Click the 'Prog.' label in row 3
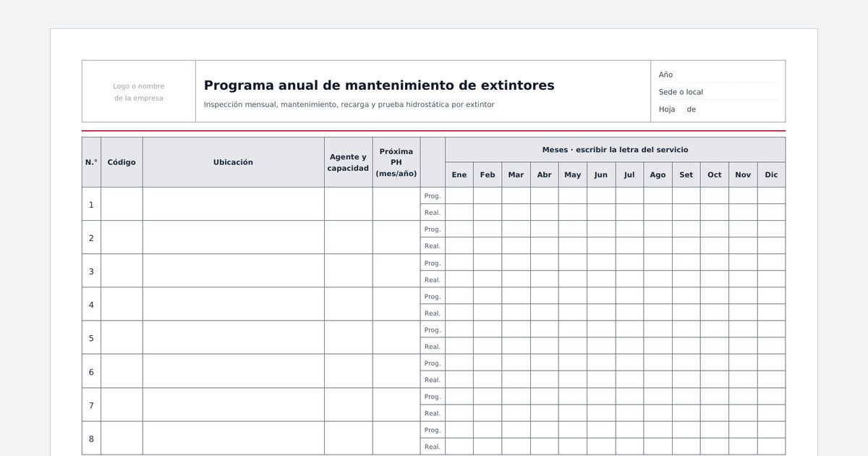This screenshot has height=456, width=868. click(x=433, y=263)
